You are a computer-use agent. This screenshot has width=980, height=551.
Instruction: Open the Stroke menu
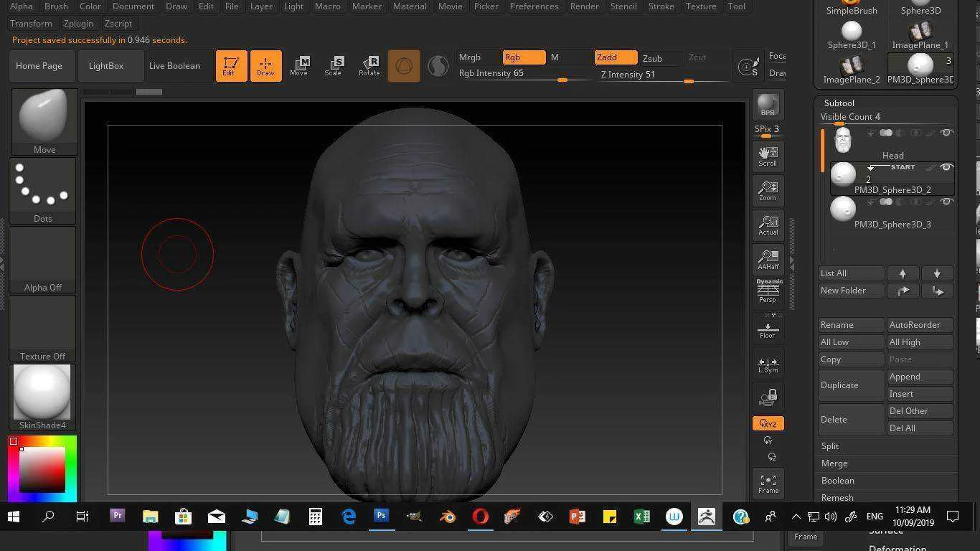pyautogui.click(x=661, y=6)
